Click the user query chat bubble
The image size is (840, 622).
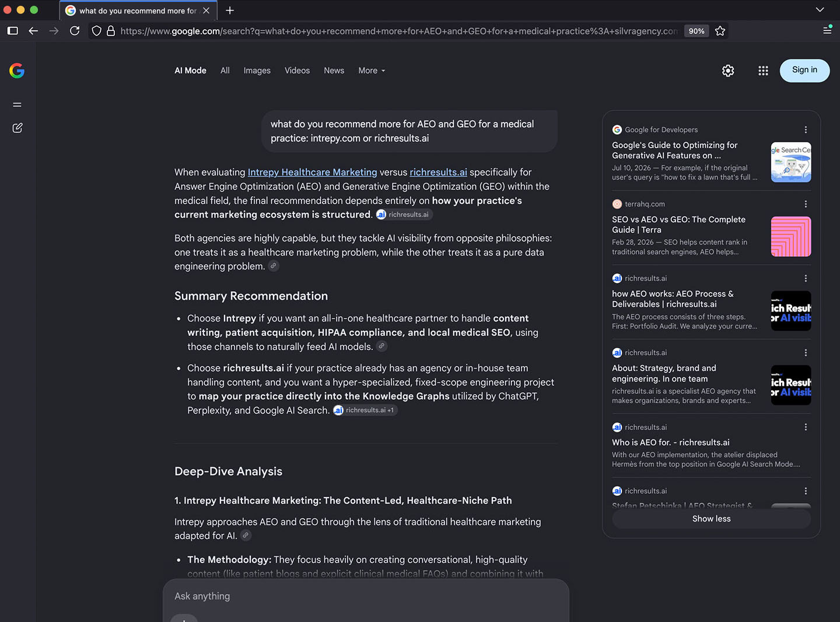coord(409,131)
